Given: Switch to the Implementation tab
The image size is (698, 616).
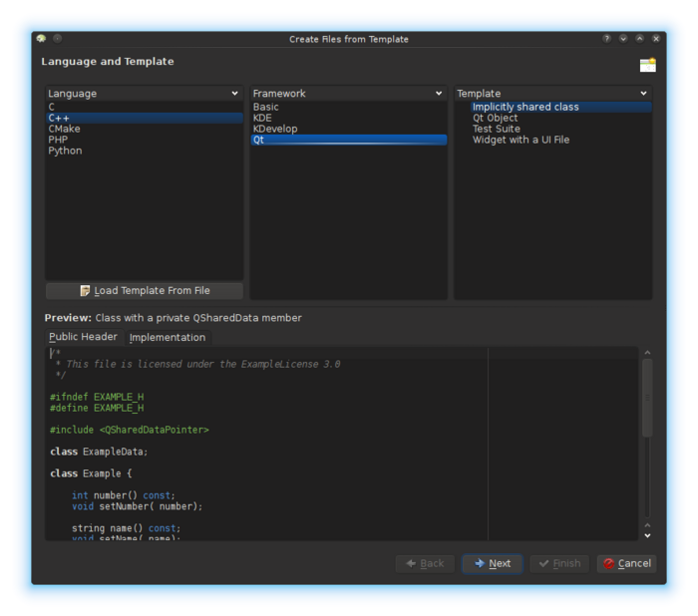Looking at the screenshot, I should 168,337.
